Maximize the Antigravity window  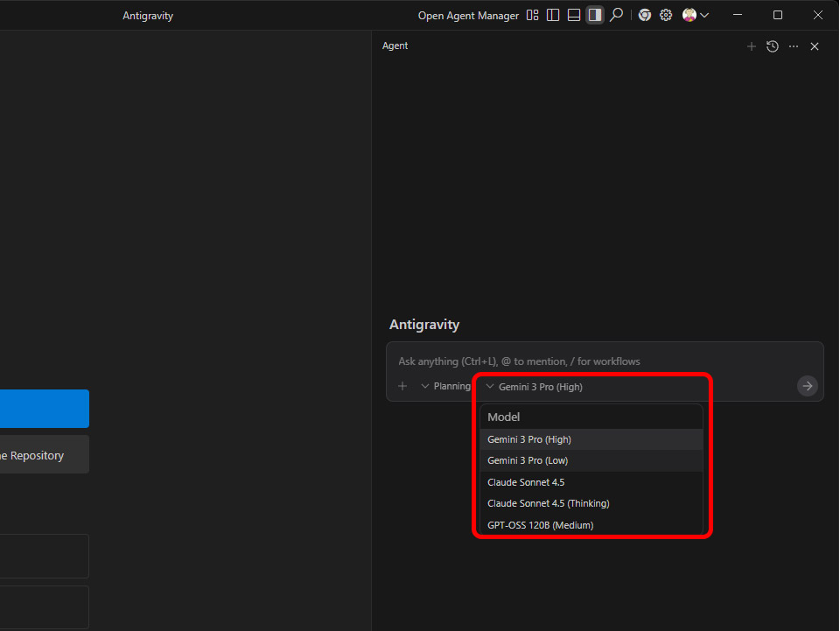778,15
